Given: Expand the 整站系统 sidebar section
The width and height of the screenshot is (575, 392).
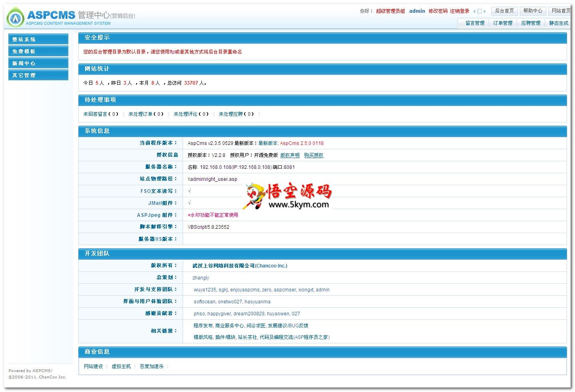Looking at the screenshot, I should [x=38, y=39].
